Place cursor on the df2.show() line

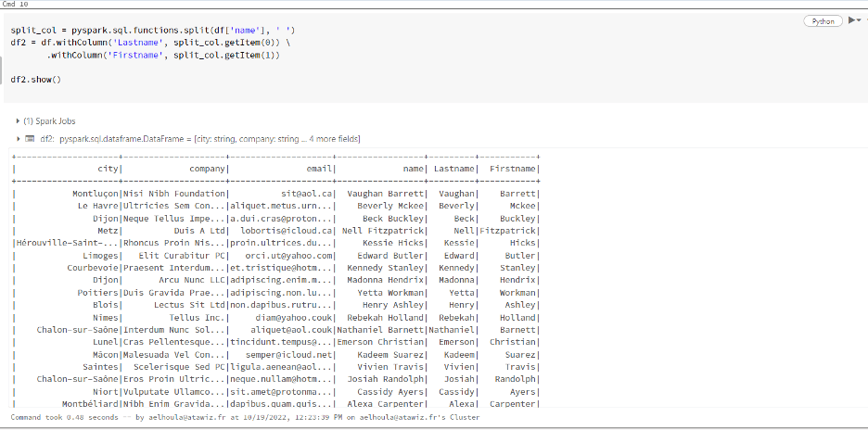[35, 80]
